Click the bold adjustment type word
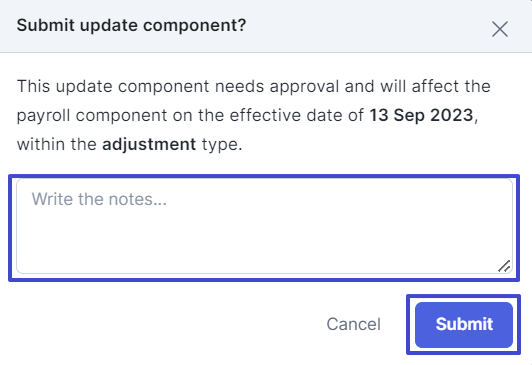This screenshot has height=365, width=532. 149,145
